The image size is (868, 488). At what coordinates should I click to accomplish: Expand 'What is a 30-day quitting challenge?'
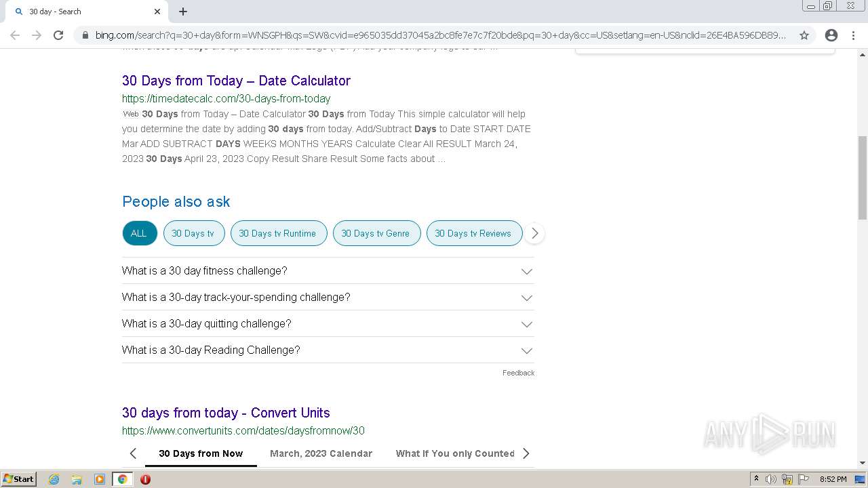pos(328,323)
